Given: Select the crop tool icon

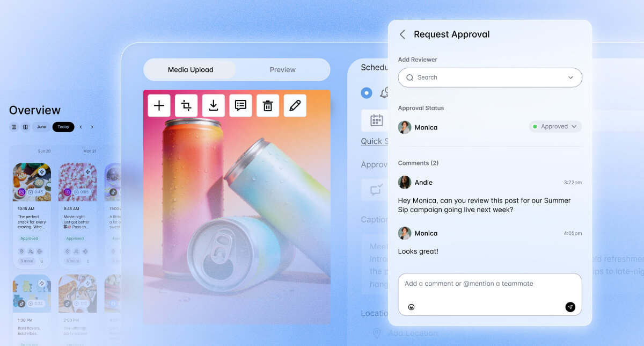Looking at the screenshot, I should [x=186, y=105].
